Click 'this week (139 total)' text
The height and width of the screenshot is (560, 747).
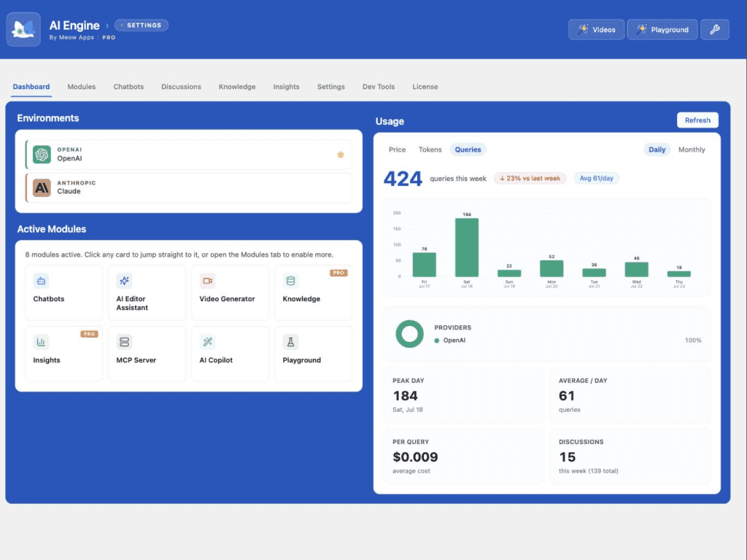tap(589, 471)
